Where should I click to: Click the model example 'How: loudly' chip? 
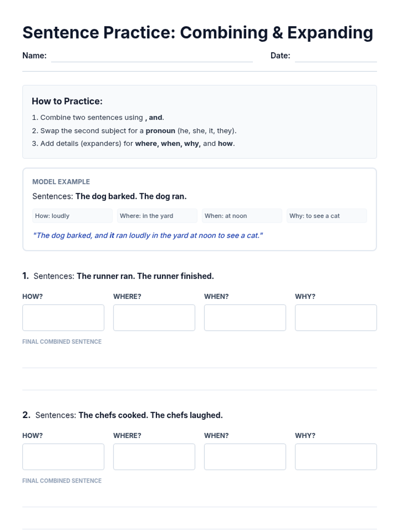click(72, 216)
